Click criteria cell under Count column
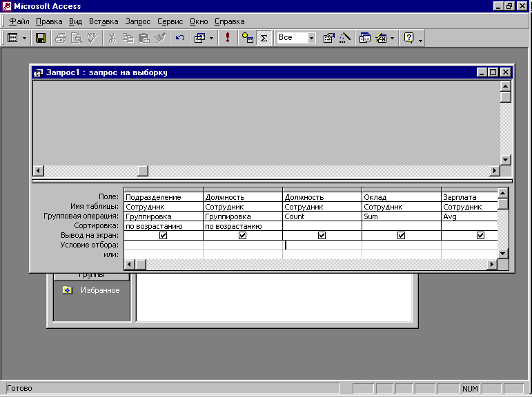 point(322,245)
